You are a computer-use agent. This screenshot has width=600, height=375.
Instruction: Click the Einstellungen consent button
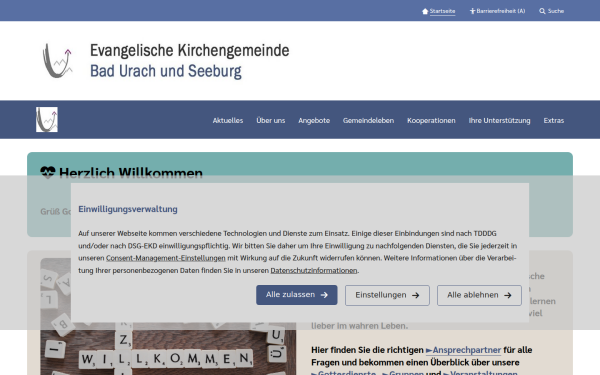click(x=387, y=295)
